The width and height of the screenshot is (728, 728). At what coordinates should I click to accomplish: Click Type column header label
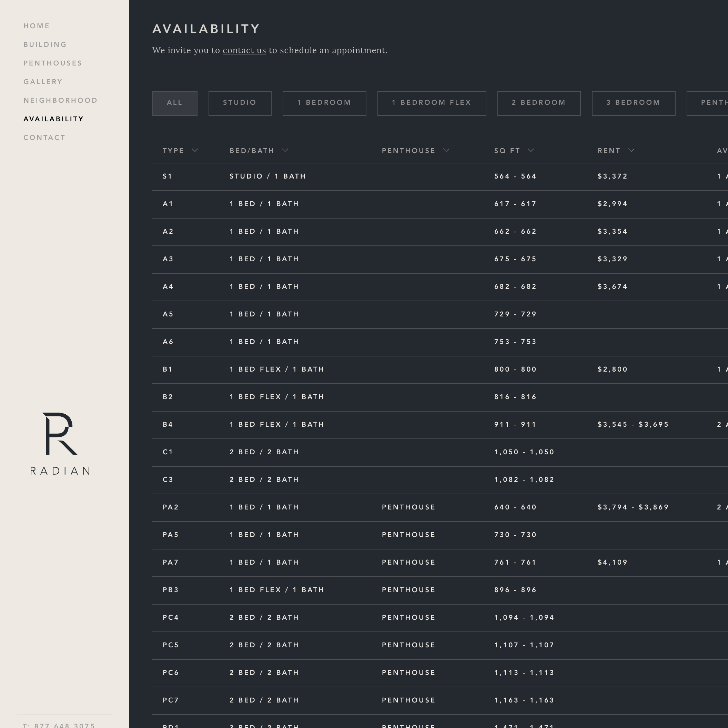point(173,151)
